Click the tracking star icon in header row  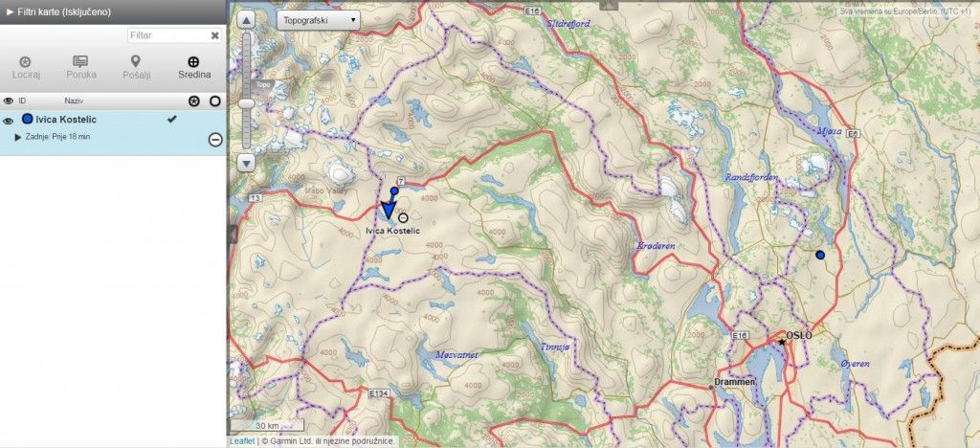[194, 101]
